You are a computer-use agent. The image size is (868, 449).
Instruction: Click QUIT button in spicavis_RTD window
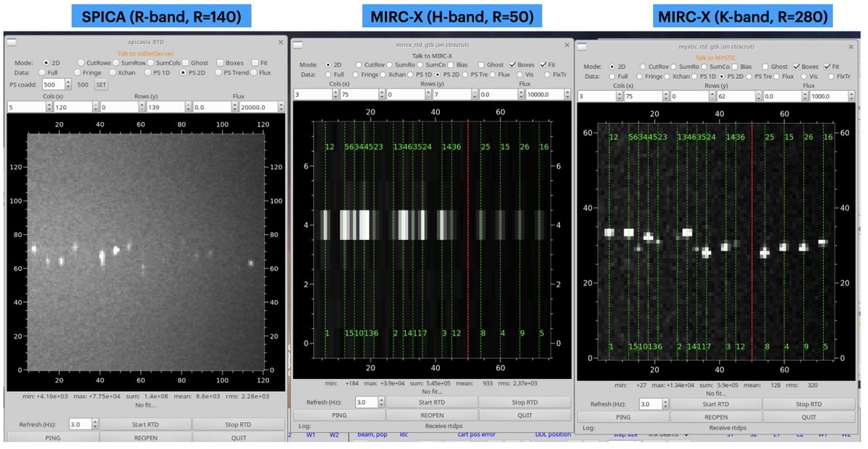pyautogui.click(x=238, y=437)
